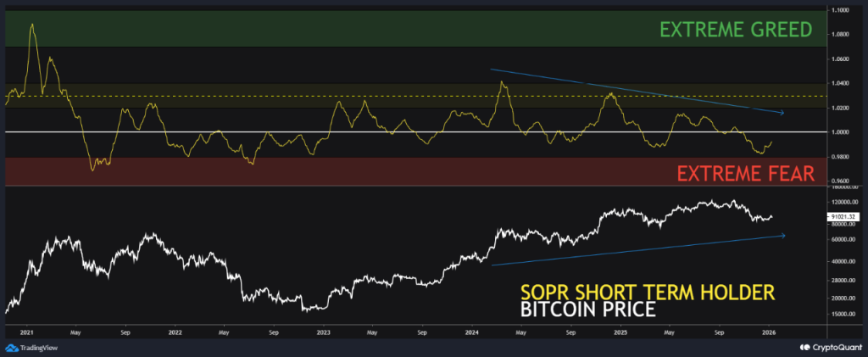Click the arrowhead of the ascending blue trendline
The width and height of the screenshot is (868, 357).
[781, 235]
